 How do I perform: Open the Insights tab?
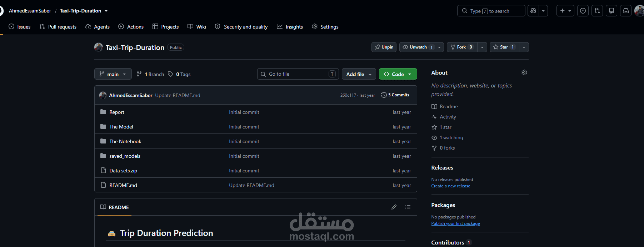click(x=290, y=27)
